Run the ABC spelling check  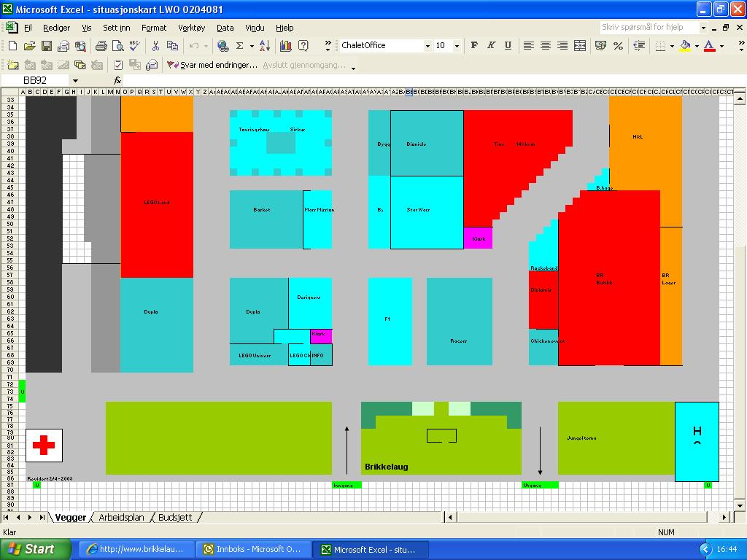coord(134,46)
